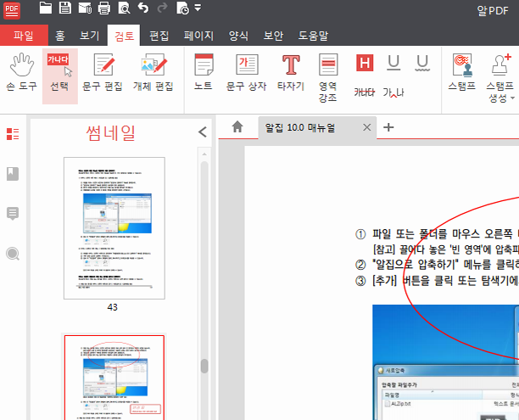This screenshot has width=519, height=420.
Task: Switch to the 편집 tab
Action: (x=159, y=35)
